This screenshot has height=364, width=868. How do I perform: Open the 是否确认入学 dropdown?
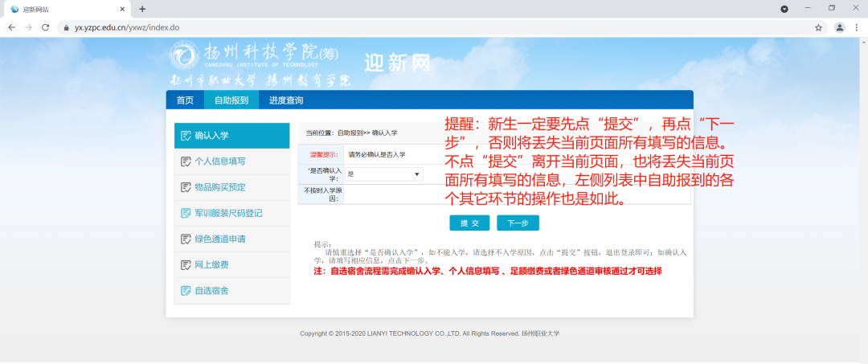click(383, 174)
